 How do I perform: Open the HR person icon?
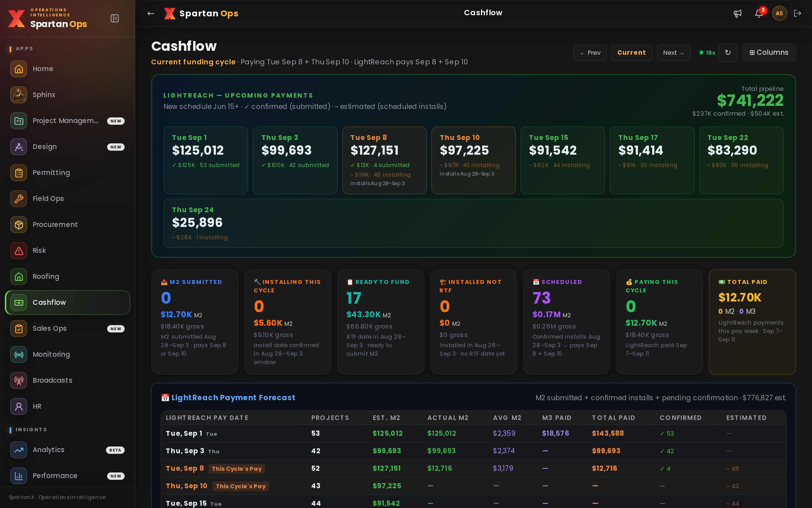click(19, 406)
